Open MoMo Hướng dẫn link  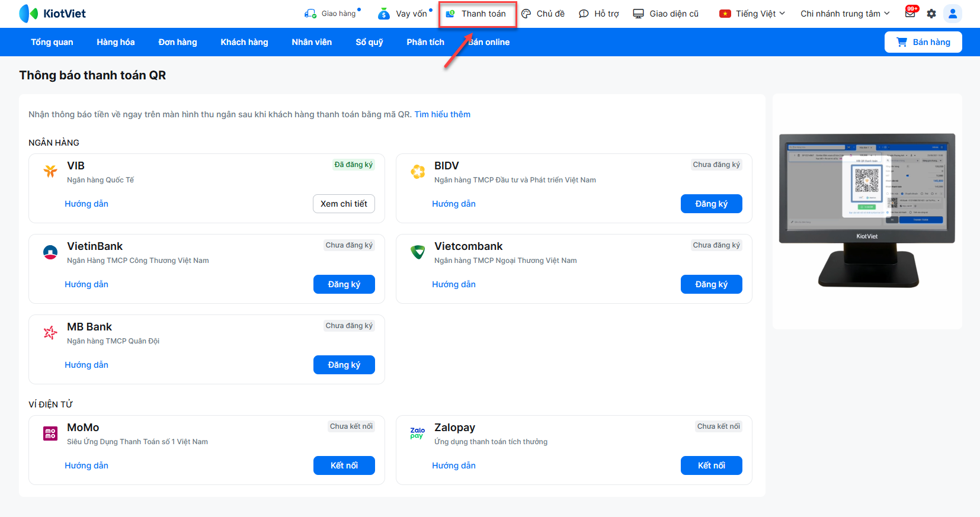(87, 465)
